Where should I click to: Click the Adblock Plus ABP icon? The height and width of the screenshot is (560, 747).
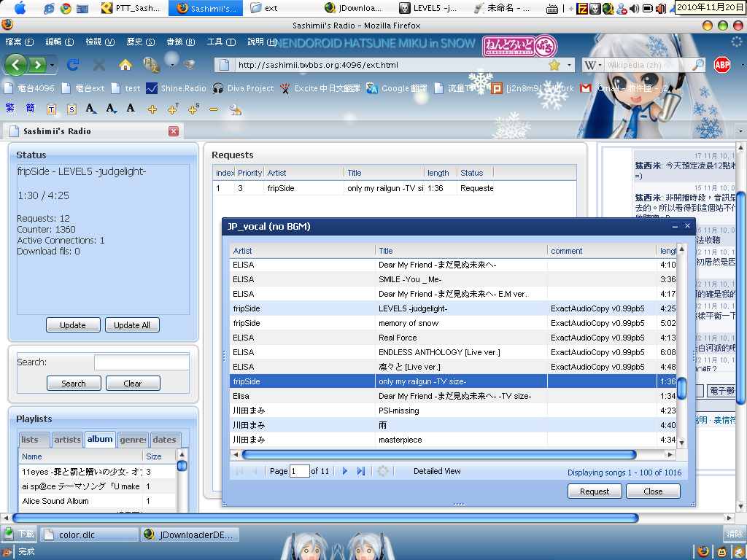tap(722, 65)
